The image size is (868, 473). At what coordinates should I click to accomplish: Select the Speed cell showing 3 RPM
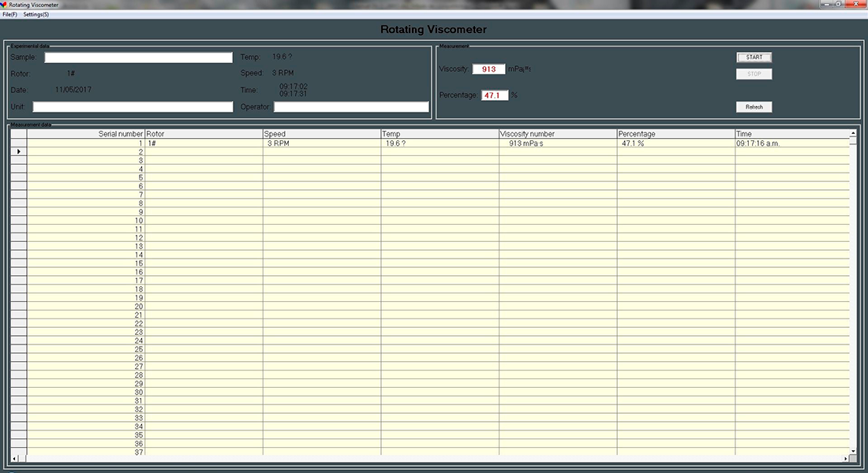pos(321,143)
